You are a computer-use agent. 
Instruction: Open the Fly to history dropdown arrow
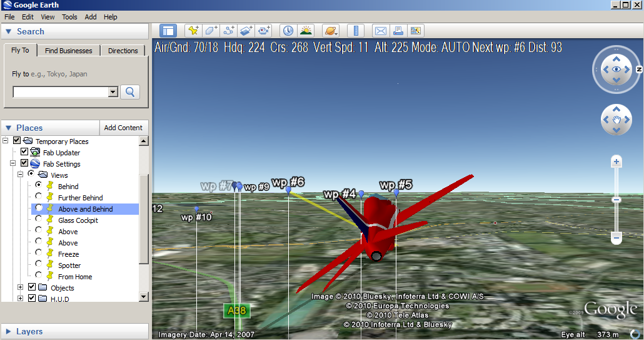(113, 92)
